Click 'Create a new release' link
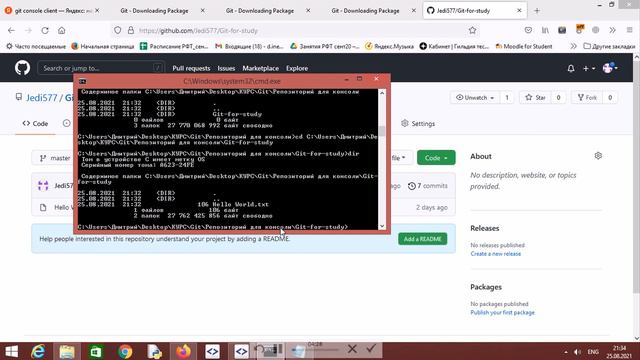Viewport: 640px width, 360px height. 496,254
